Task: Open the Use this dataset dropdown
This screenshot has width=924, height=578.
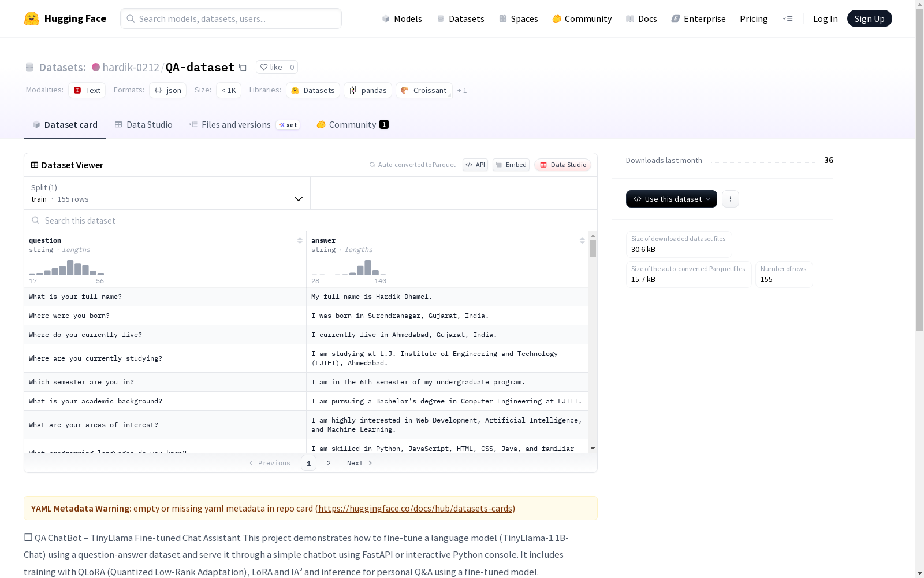Action: (x=672, y=199)
